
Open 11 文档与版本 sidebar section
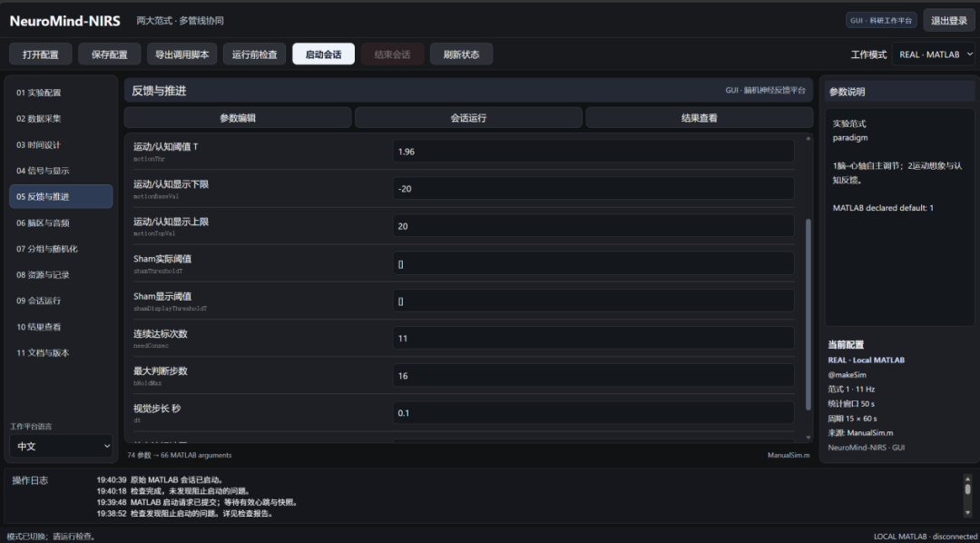pyautogui.click(x=62, y=352)
